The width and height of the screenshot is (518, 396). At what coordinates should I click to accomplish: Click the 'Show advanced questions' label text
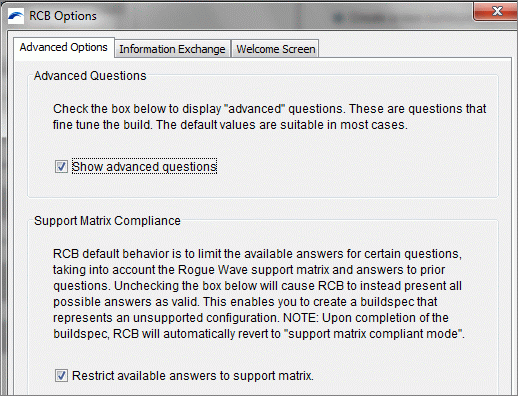pos(144,166)
